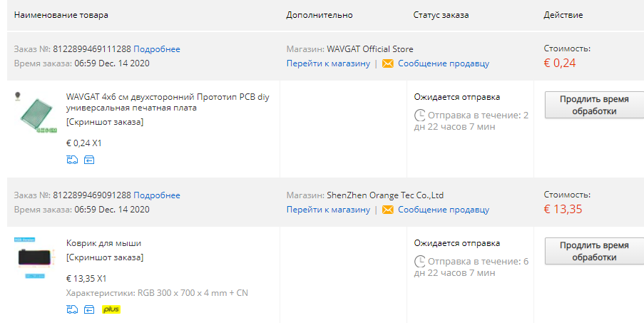Select Ожидается отправка status of PCB order
644x323 pixels.
[x=457, y=97]
